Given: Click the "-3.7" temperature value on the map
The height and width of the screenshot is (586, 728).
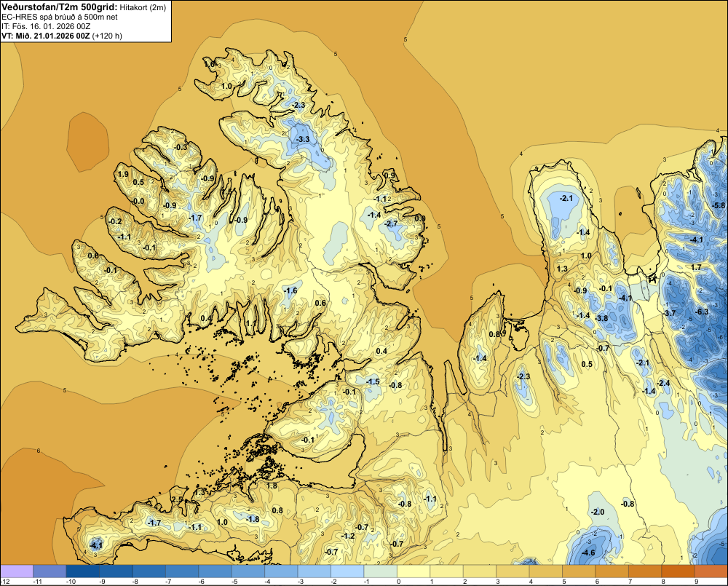Looking at the screenshot, I should click(x=669, y=314).
